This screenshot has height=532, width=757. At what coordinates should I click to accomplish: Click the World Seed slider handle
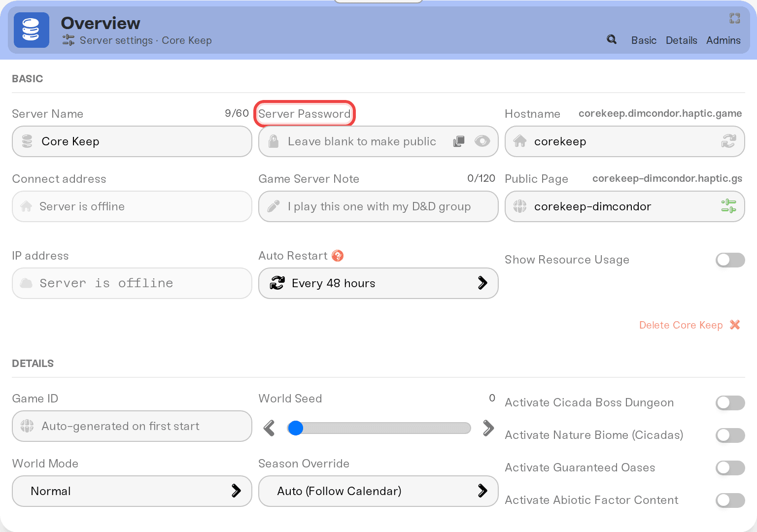pos(295,428)
